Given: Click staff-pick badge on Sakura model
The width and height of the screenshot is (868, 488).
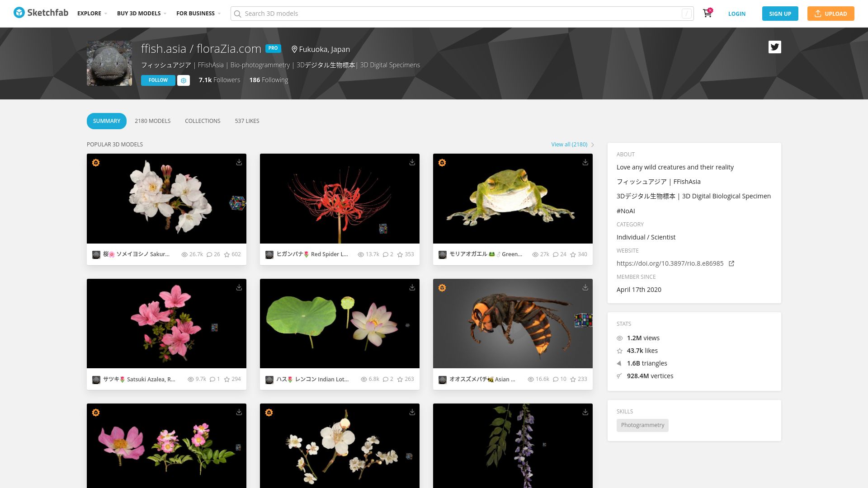Looking at the screenshot, I should tap(96, 163).
